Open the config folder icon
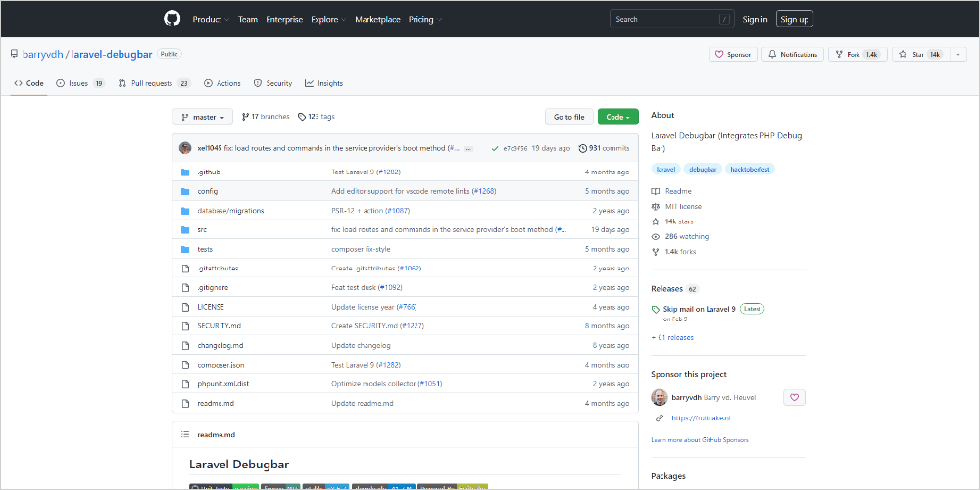Viewport: 980px width, 490px height. pos(185,191)
